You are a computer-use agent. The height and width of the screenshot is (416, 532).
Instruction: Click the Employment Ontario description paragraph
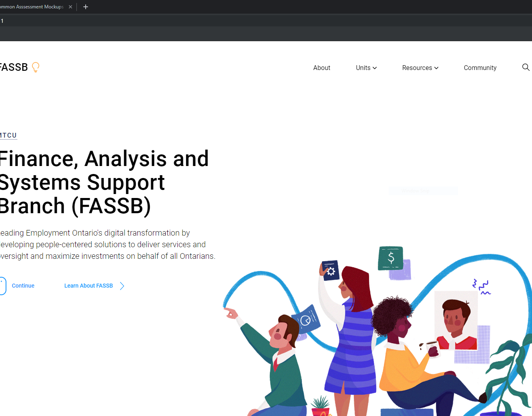click(108, 244)
